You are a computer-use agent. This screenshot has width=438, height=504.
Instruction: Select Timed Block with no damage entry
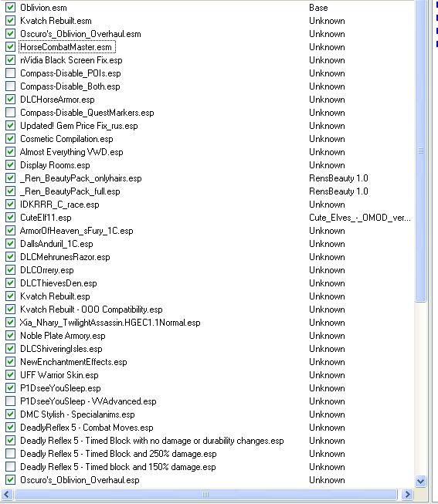(152, 441)
